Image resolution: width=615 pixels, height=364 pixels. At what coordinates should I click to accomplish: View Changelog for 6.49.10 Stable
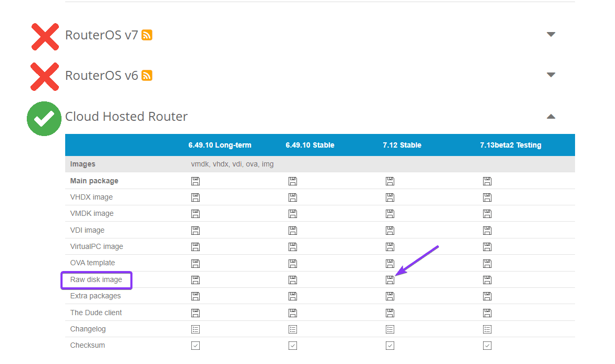click(x=293, y=329)
